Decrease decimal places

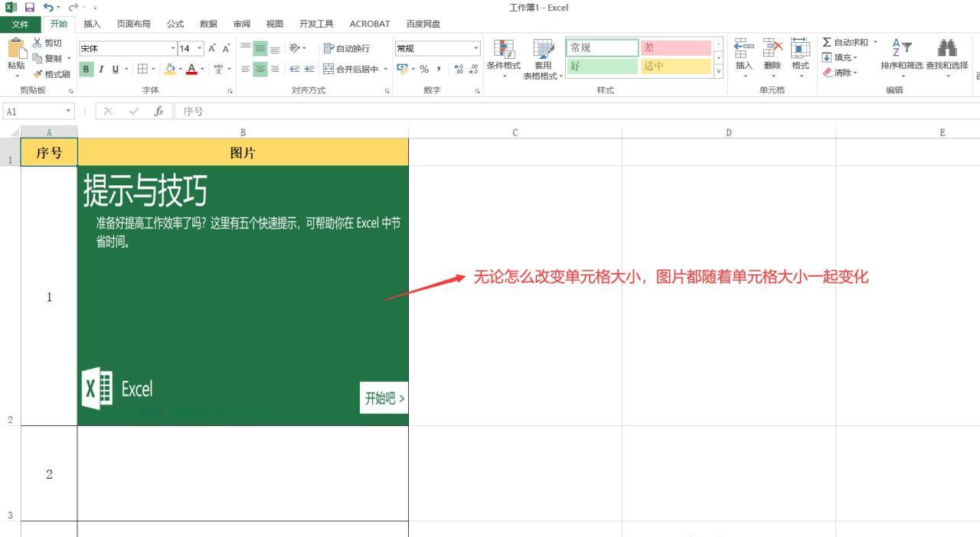pos(473,69)
